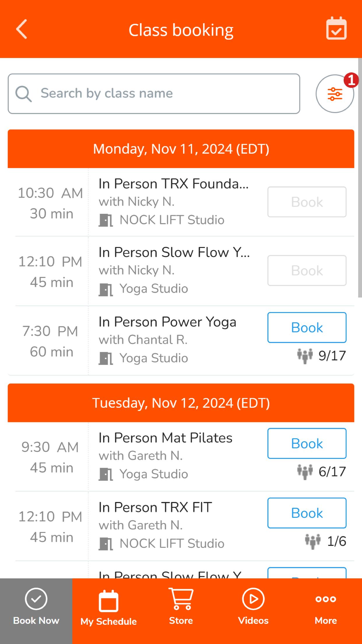The height and width of the screenshot is (644, 362).
Task: Open the Store cart icon
Action: (181, 599)
